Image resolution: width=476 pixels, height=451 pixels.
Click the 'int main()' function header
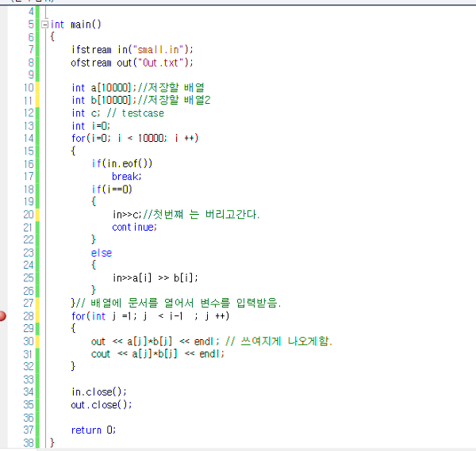75,25
